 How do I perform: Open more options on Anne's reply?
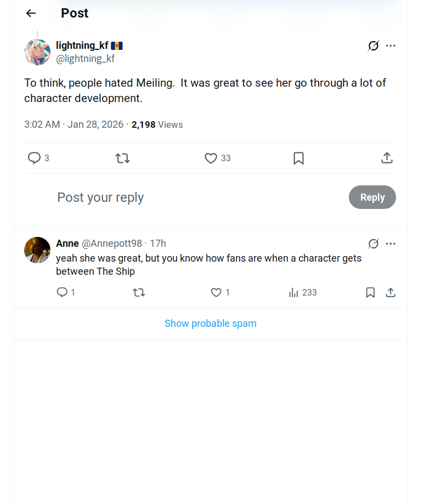coord(391,243)
